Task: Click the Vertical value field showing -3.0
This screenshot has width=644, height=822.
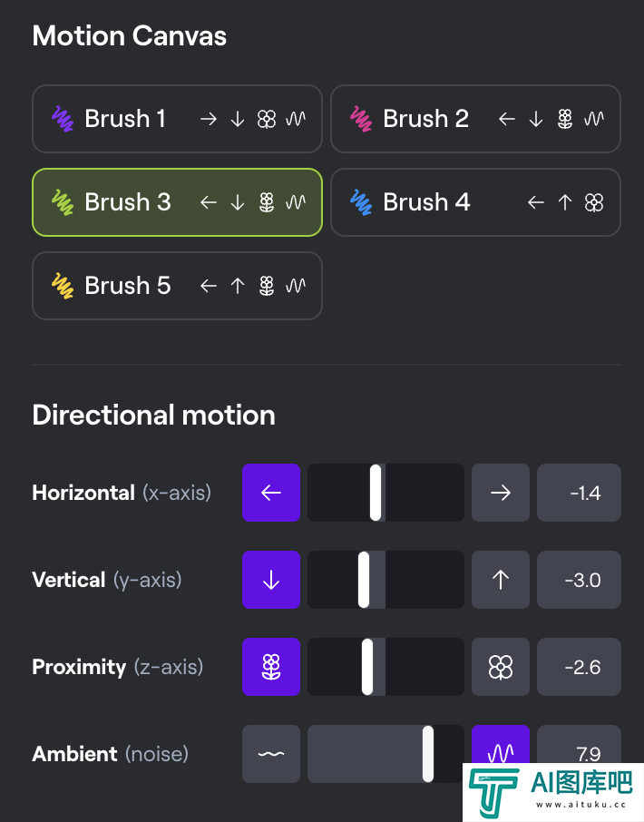Action: click(579, 579)
